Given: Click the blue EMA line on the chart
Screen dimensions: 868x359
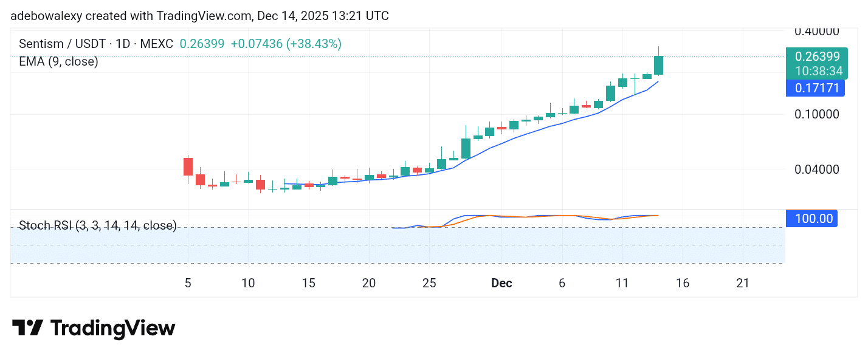Looking at the screenshot, I should tap(577, 121).
